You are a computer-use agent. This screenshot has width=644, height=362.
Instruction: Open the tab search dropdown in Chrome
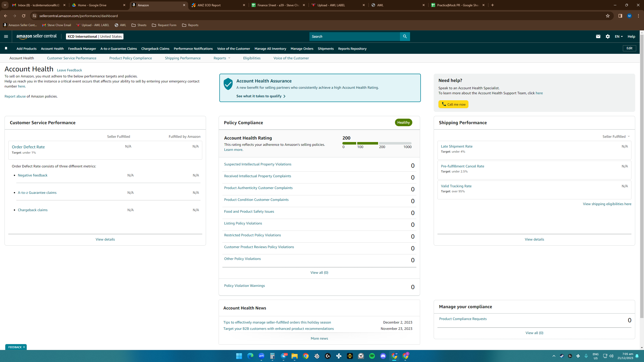coord(5,5)
